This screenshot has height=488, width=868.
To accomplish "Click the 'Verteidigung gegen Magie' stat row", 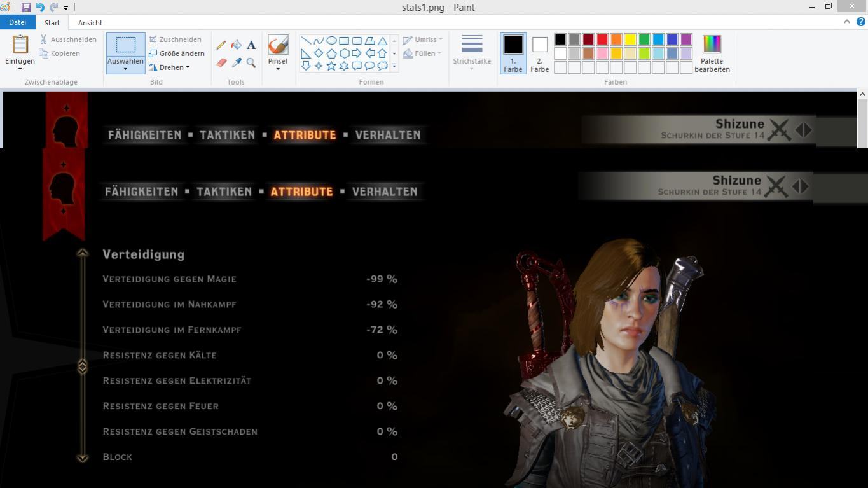I will (250, 279).
